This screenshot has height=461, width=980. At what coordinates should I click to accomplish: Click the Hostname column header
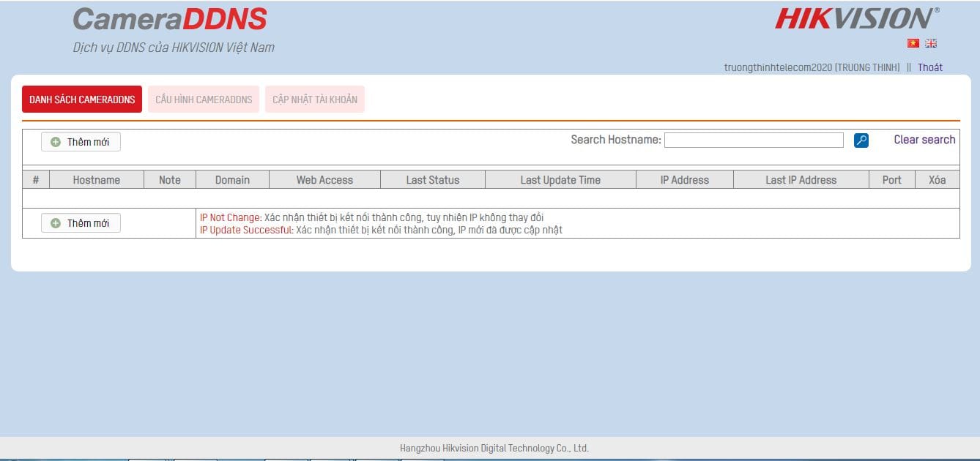click(x=96, y=180)
